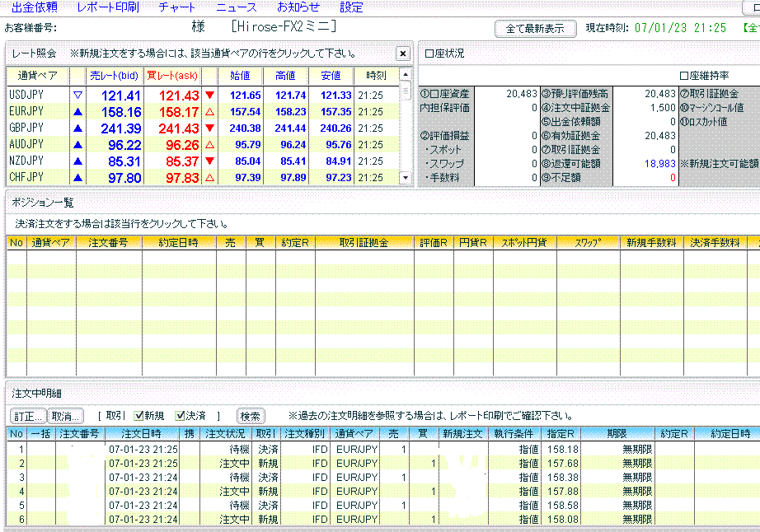Click the 高値 column header
Viewport: 760px width, 532px height.
coord(285,76)
